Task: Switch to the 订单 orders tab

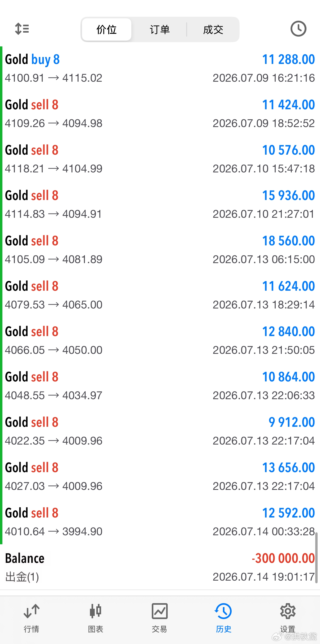Action: pos(159,29)
